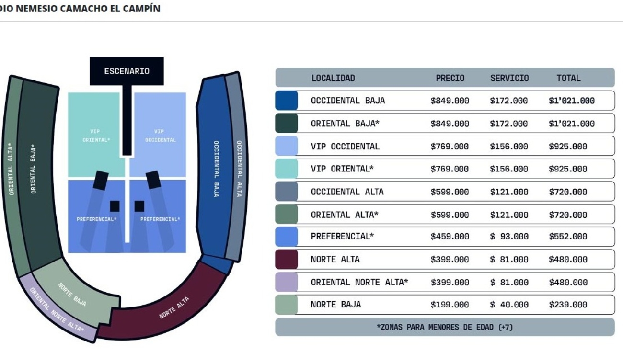Click the Preferencial row in price table
Screen dimensions: 623x364
445,237
